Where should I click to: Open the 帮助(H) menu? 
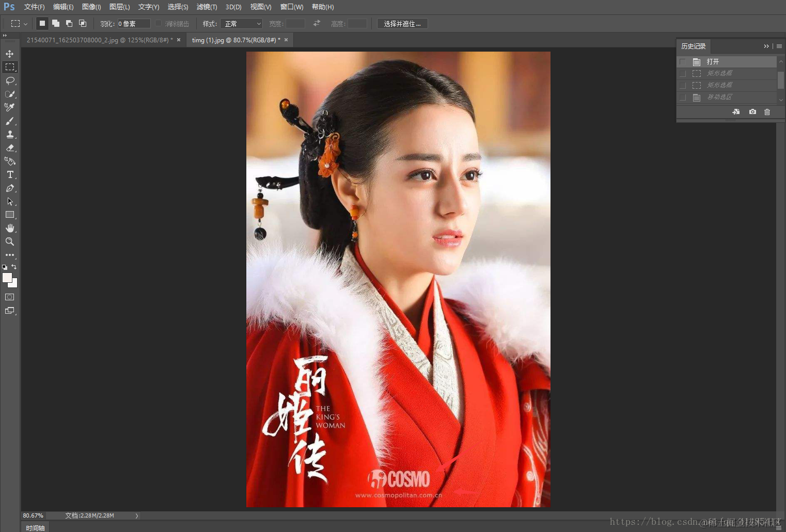tap(323, 7)
